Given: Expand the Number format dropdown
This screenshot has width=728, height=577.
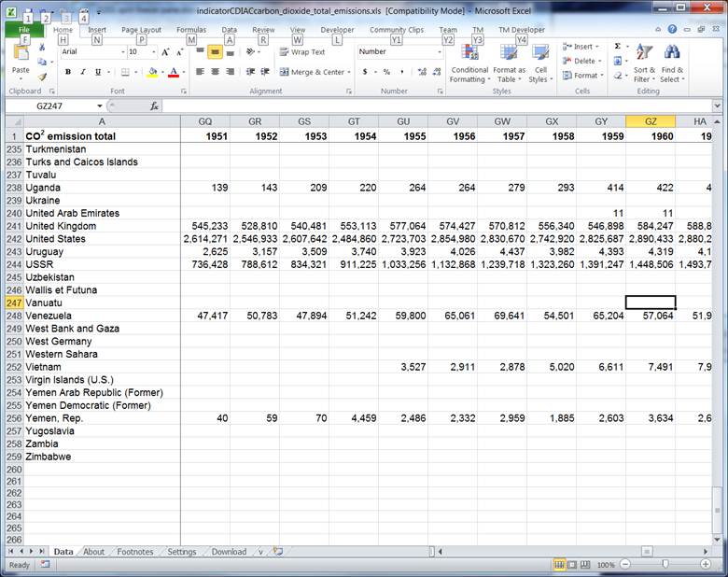Looking at the screenshot, I should click(438, 52).
